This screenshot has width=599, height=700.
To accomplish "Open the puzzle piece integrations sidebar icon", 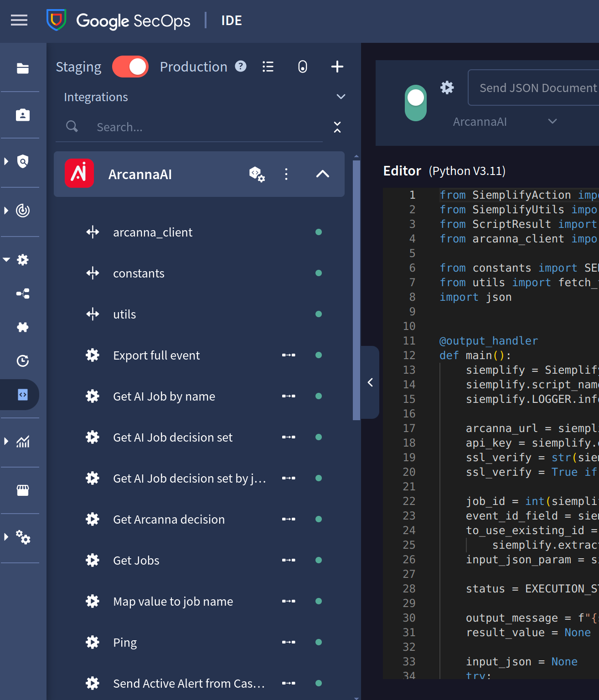I will [x=23, y=327].
